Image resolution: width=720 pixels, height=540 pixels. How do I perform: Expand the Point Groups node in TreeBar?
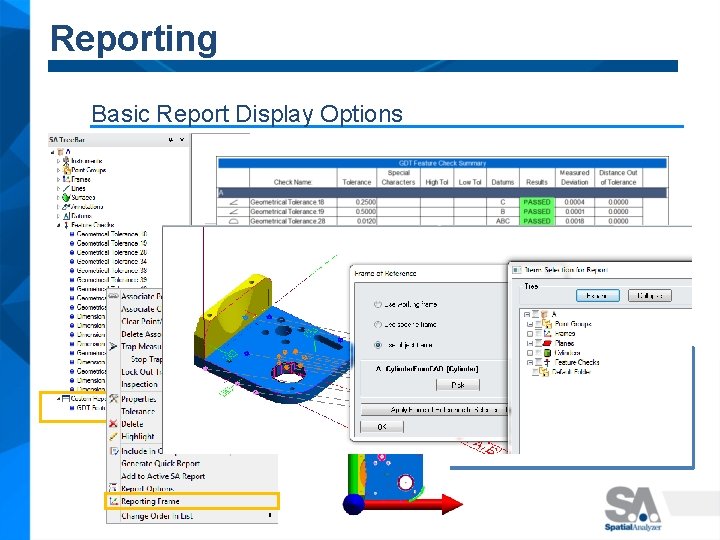click(x=58, y=170)
